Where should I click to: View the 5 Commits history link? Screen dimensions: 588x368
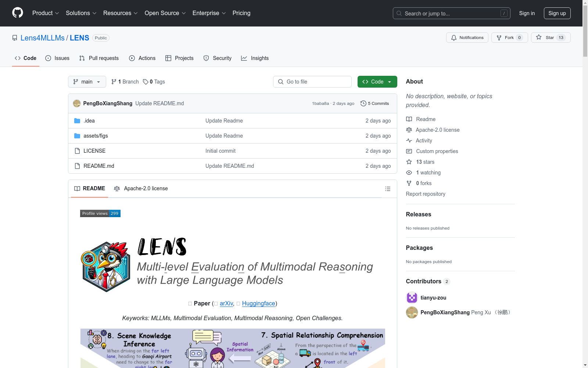point(375,103)
